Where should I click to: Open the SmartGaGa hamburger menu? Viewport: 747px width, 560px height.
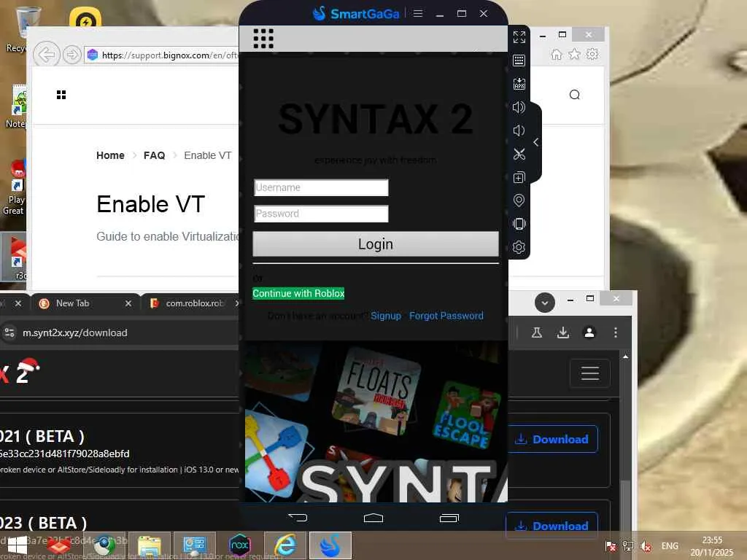[x=418, y=13]
